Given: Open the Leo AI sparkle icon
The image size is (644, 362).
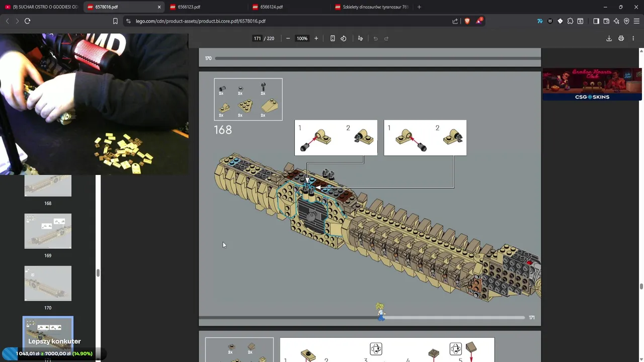Looking at the screenshot, I should coord(616,21).
